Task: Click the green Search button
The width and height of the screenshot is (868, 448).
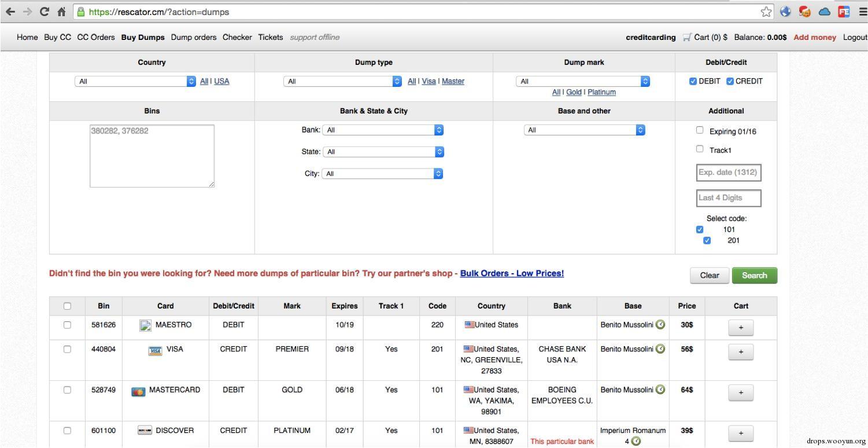Action: (x=755, y=276)
